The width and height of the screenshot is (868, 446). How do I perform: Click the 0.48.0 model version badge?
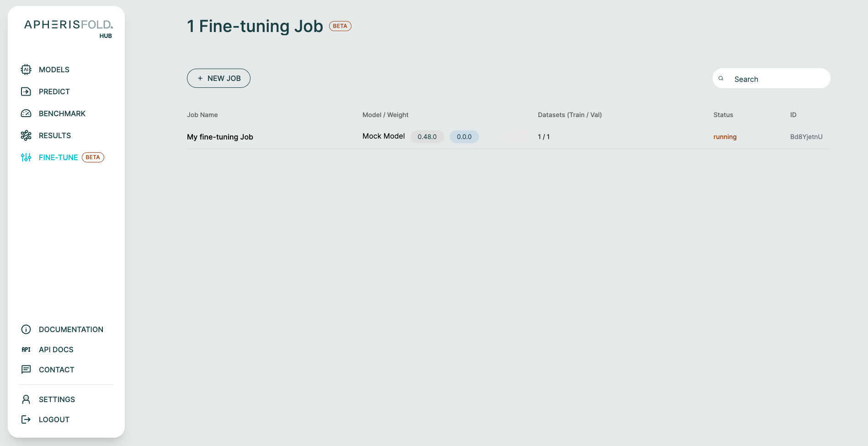coord(427,137)
